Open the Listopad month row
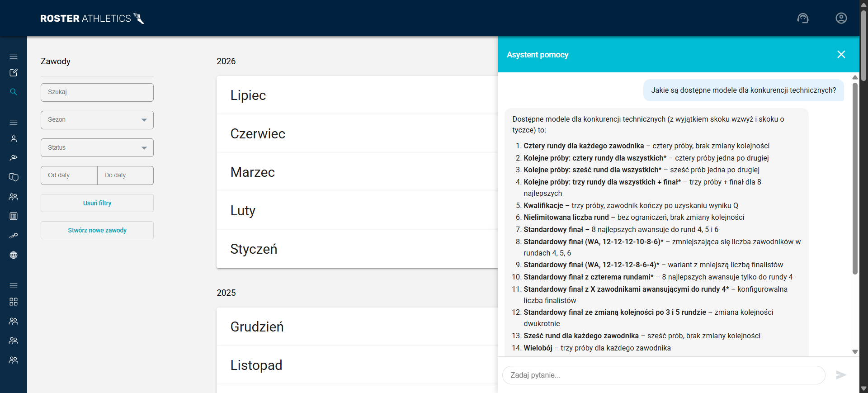The width and height of the screenshot is (868, 393). tap(357, 365)
